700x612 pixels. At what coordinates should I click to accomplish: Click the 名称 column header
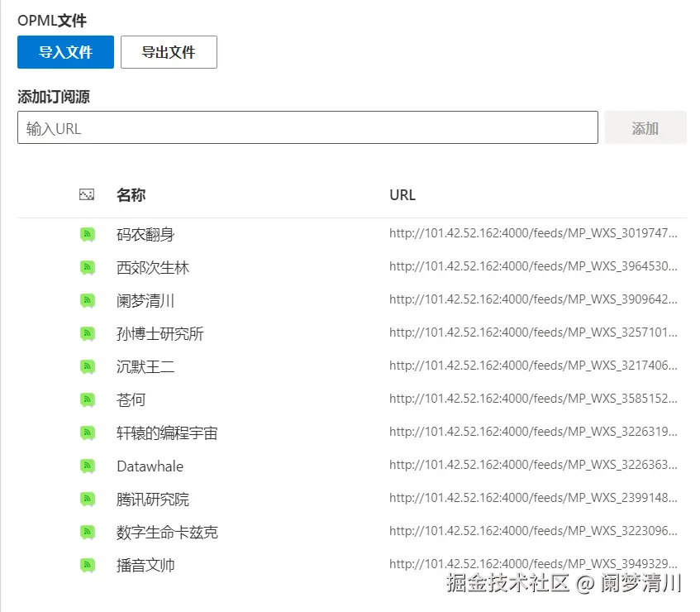(x=131, y=195)
